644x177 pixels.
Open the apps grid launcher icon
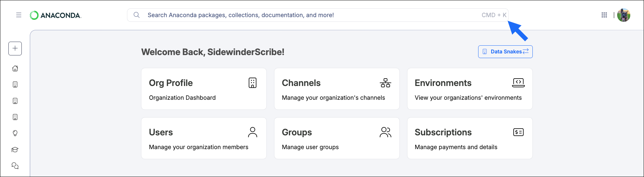coord(604,15)
